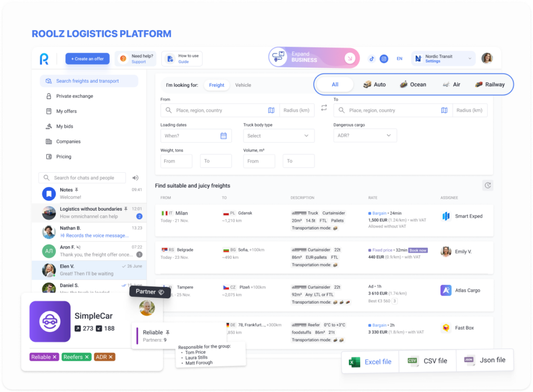This screenshot has height=392, width=533.
Task: Select Freight search toggle
Action: [x=217, y=85]
